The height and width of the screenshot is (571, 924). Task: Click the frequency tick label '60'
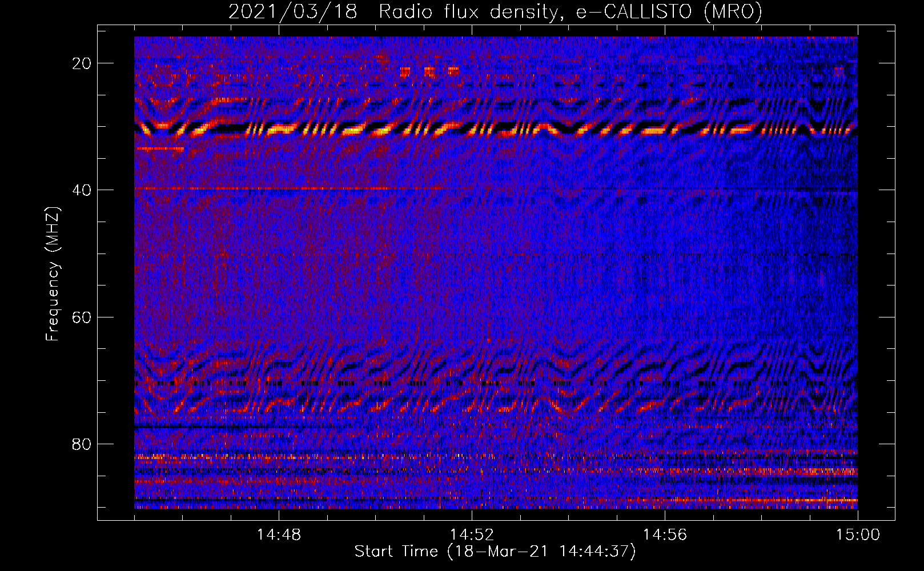(82, 317)
